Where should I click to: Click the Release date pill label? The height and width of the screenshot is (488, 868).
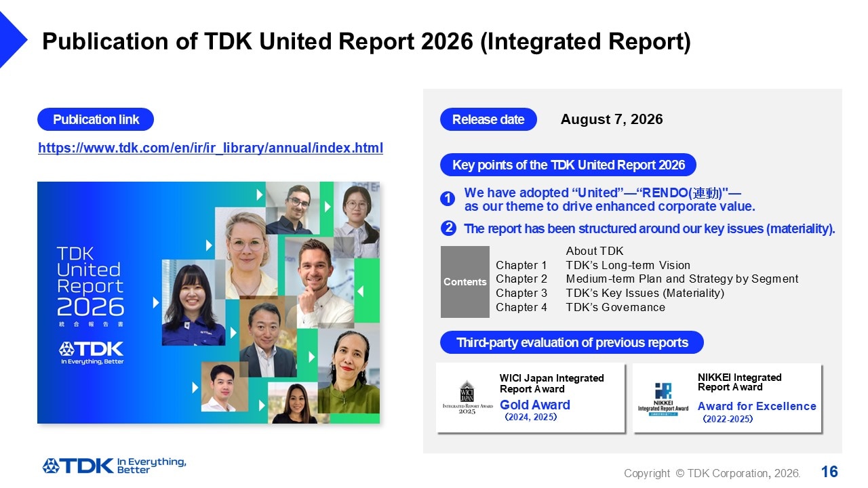pyautogui.click(x=488, y=119)
